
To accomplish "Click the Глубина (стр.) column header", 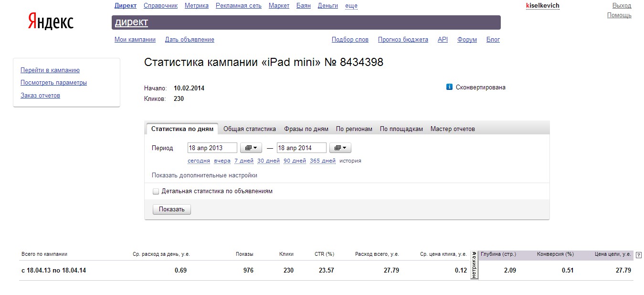I will click(498, 254).
